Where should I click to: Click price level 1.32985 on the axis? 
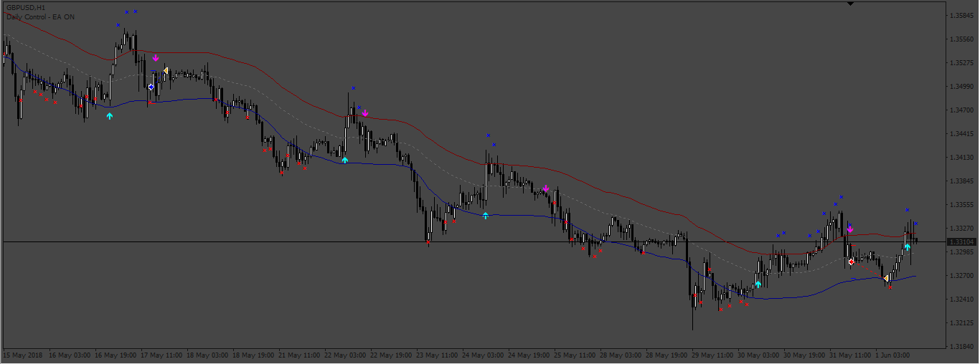pos(961,252)
